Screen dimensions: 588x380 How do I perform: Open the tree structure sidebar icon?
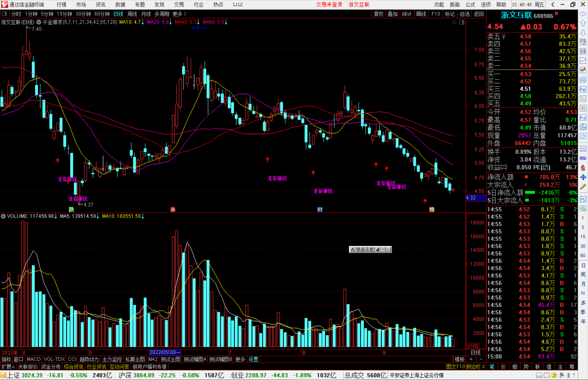pos(583,99)
